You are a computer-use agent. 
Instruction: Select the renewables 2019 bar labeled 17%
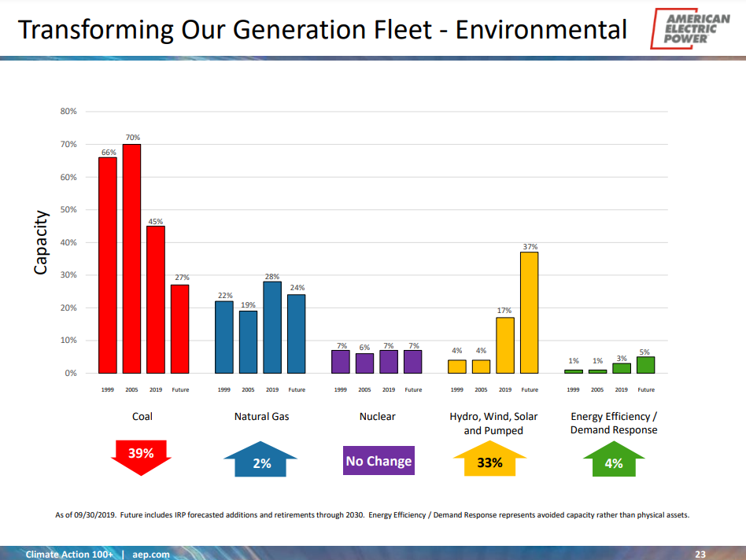pos(505,345)
